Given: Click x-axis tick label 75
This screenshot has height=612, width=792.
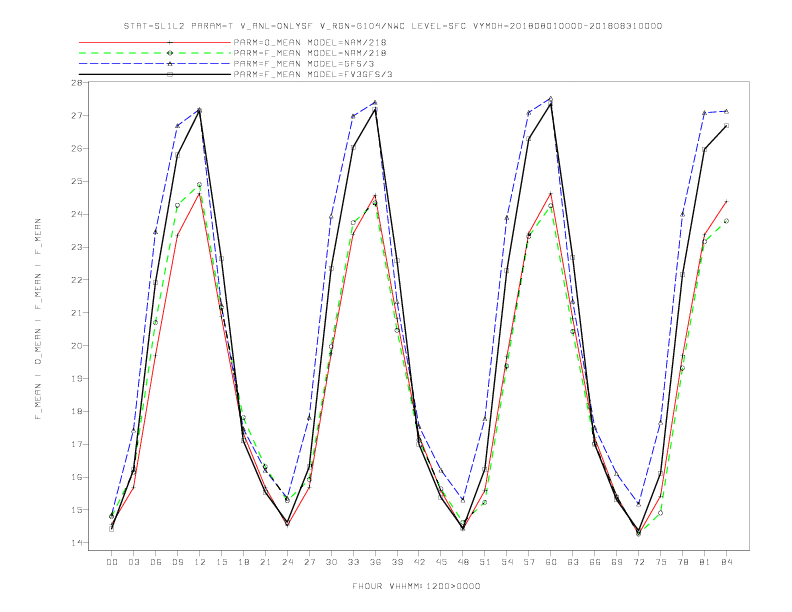Looking at the screenshot, I should pos(661,562).
